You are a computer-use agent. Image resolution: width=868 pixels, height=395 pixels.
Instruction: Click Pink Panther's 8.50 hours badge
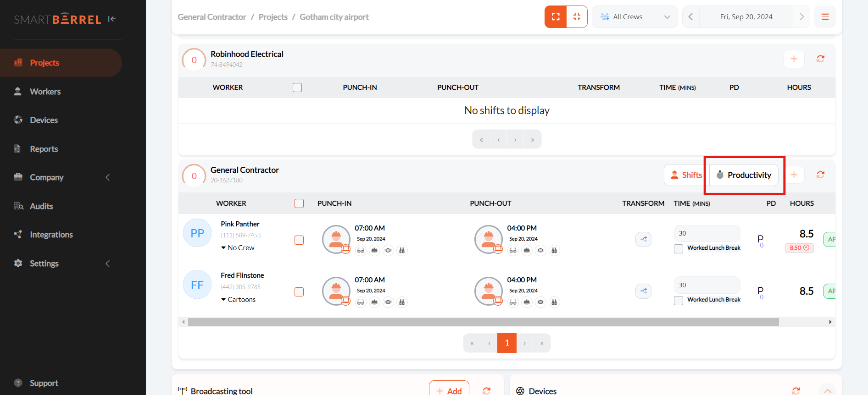point(799,248)
